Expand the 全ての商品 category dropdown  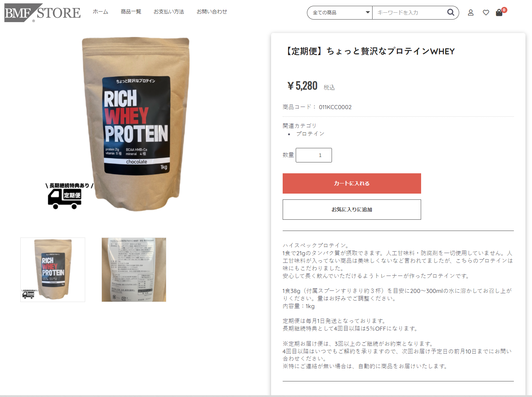(x=340, y=13)
